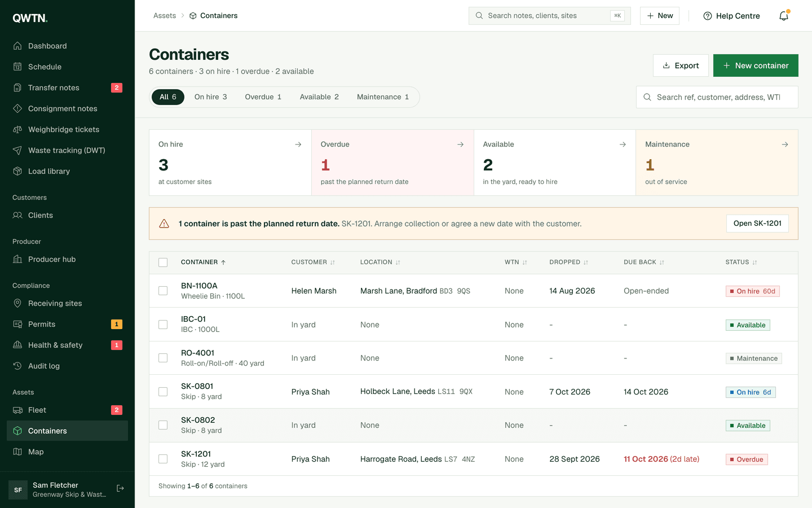Select the IBC-01 row checkbox
The height and width of the screenshot is (508, 812).
[x=163, y=325]
